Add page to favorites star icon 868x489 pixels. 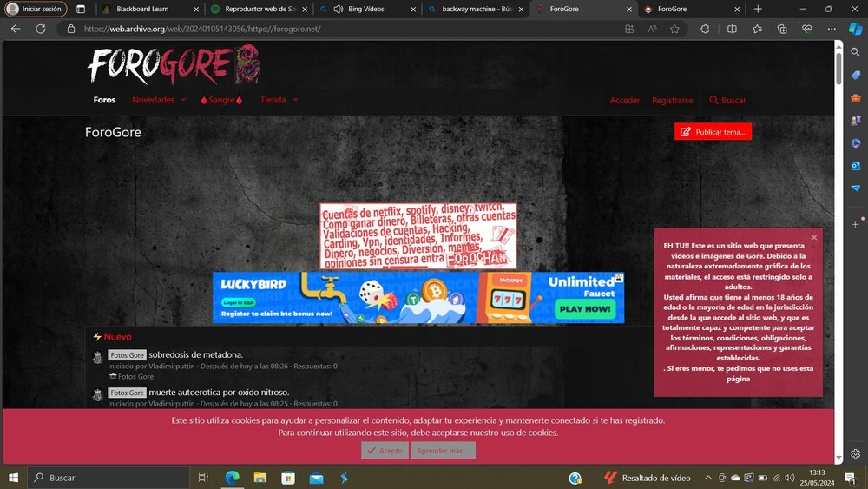tap(674, 29)
